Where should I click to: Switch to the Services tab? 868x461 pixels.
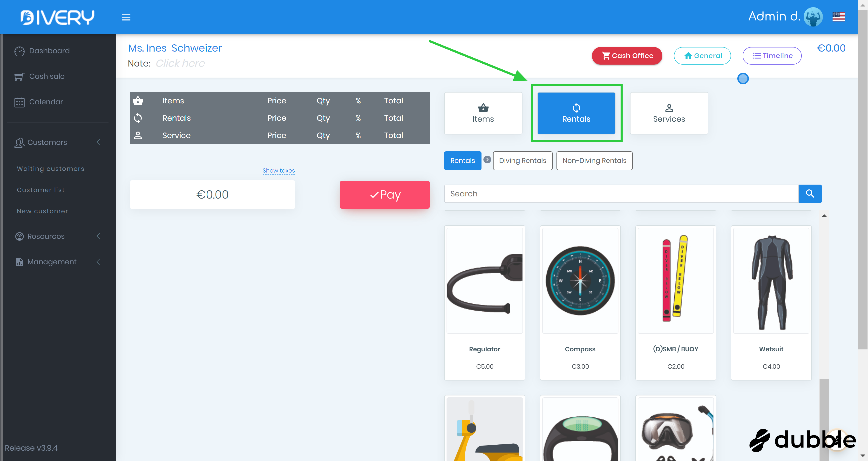click(669, 113)
